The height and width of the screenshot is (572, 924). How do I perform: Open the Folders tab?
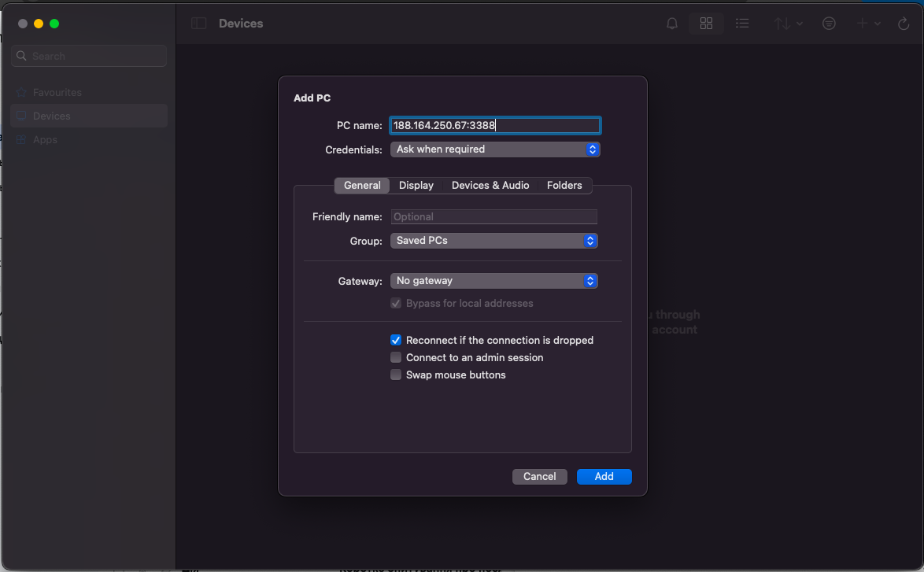coord(564,186)
